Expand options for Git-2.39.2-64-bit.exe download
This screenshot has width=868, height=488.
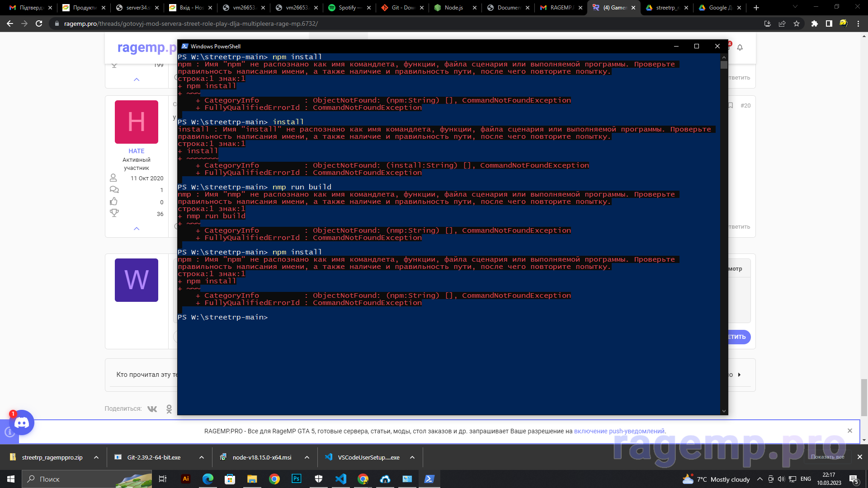click(202, 457)
